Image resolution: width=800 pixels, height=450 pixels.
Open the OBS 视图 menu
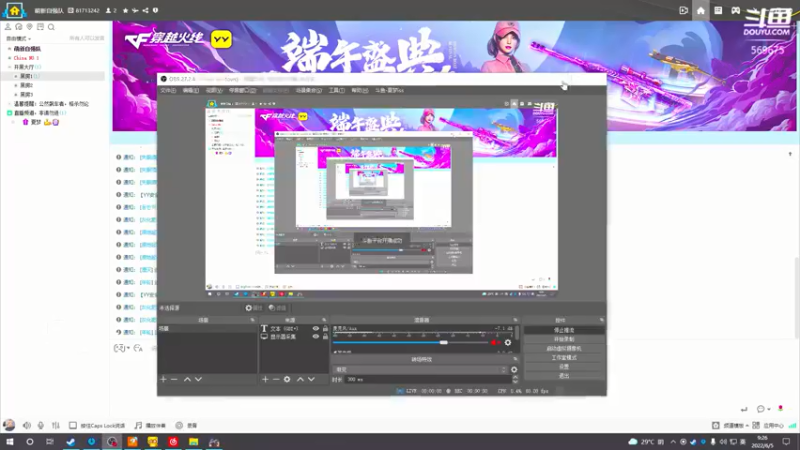coord(214,90)
